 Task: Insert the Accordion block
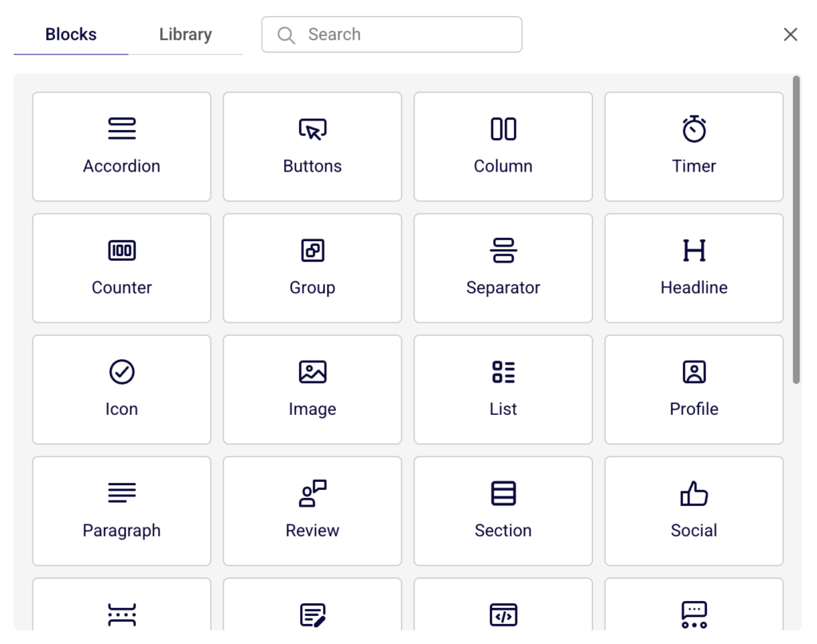(121, 146)
